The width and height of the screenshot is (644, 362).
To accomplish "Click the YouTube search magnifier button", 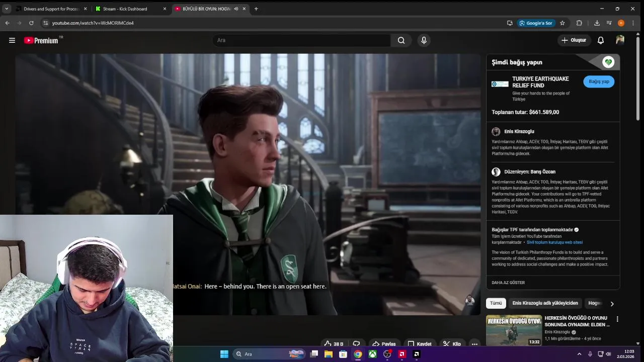I will [x=401, y=40].
